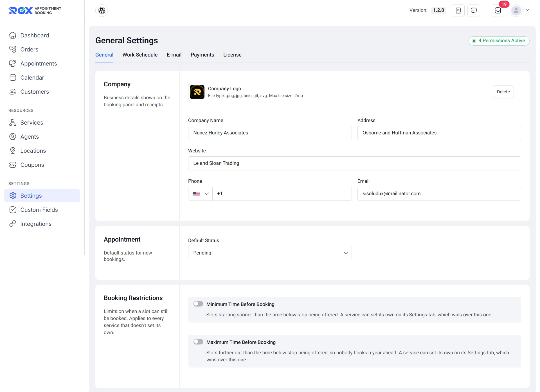
Task: Click the phone number input field
Action: point(282,194)
